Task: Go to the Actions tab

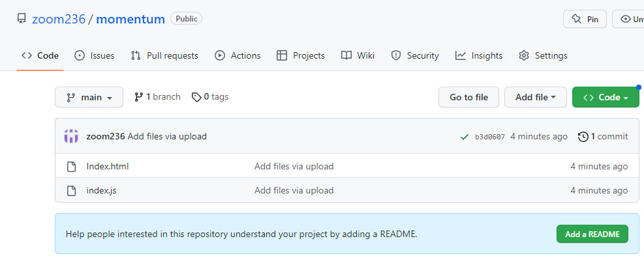Action: [x=238, y=55]
